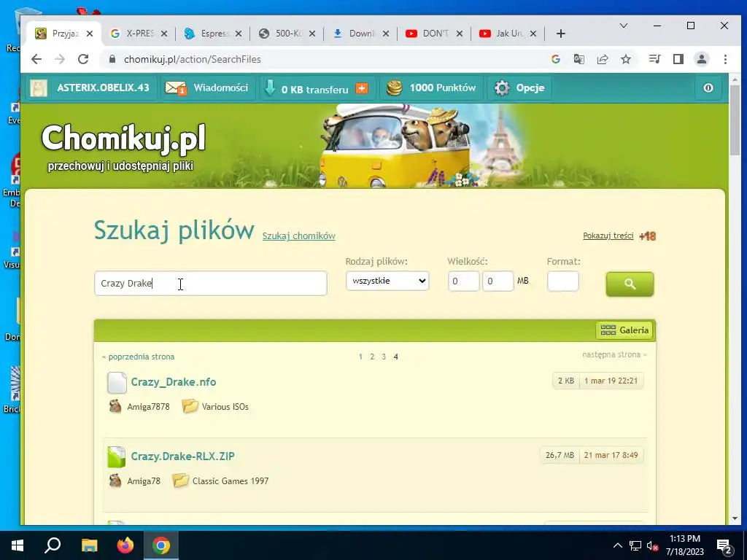Switch to the X-PRES Google tab
This screenshot has width=747, height=560.
[x=138, y=34]
